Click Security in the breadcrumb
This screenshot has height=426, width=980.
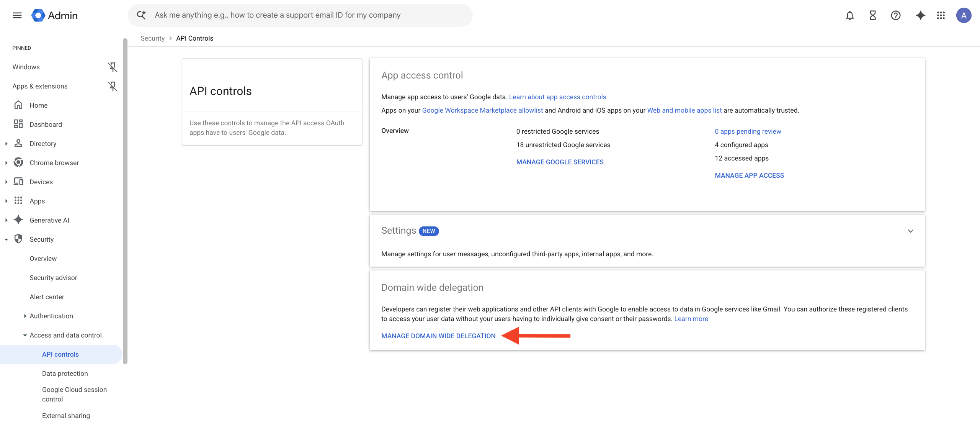pyautogui.click(x=152, y=38)
